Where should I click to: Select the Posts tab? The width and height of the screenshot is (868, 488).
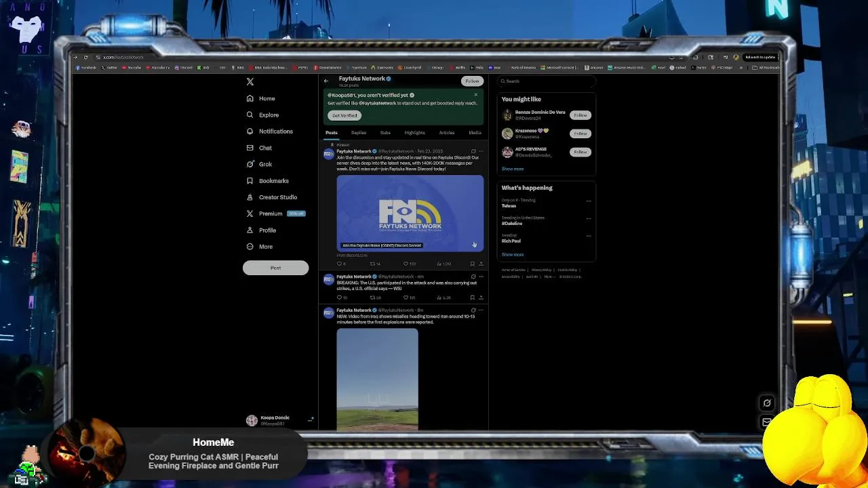332,133
